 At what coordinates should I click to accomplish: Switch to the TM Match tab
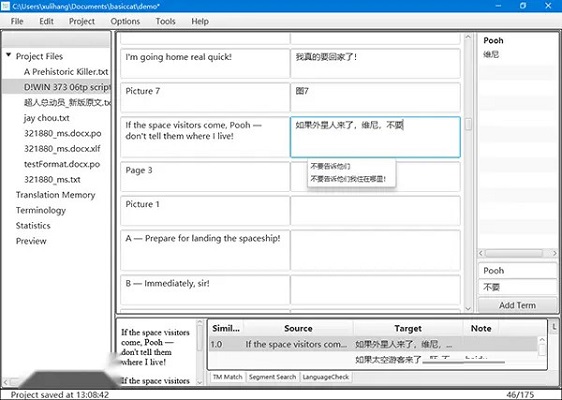click(228, 377)
